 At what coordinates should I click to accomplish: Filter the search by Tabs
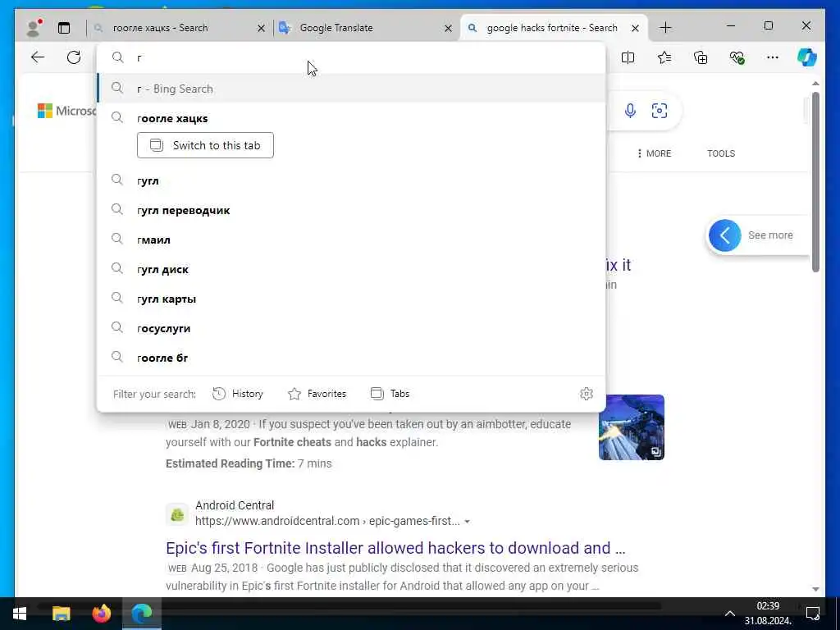coord(390,394)
